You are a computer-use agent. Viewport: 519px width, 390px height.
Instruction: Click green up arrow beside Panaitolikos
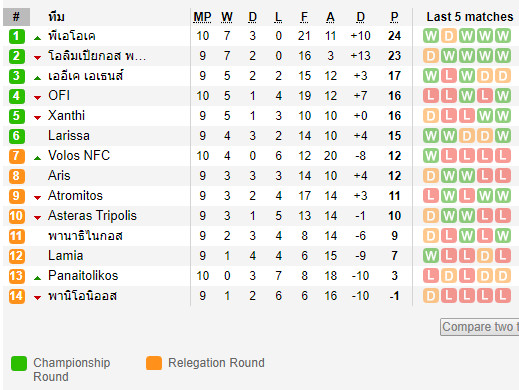37,278
